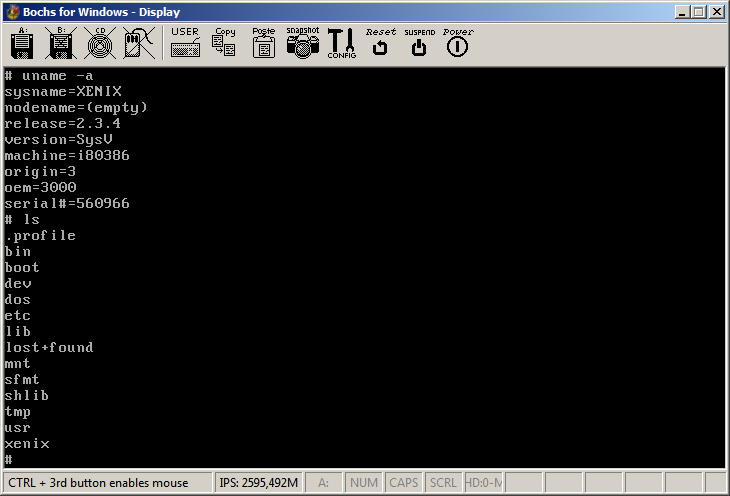
Task: Click the CAPS status indicator
Action: (403, 482)
